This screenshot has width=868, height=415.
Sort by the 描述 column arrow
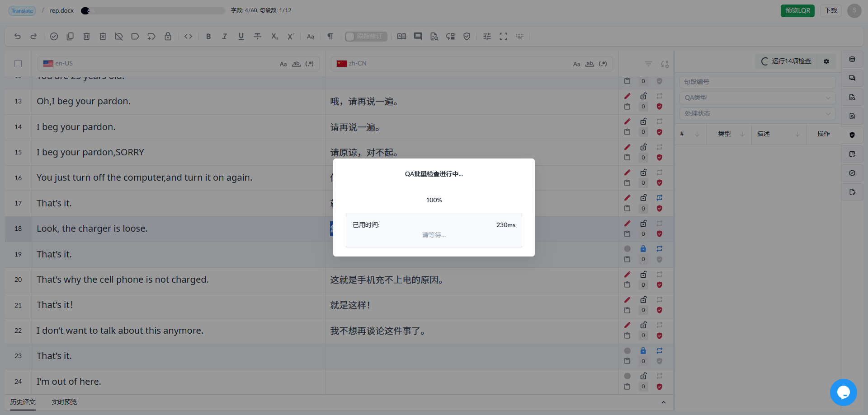click(x=797, y=134)
